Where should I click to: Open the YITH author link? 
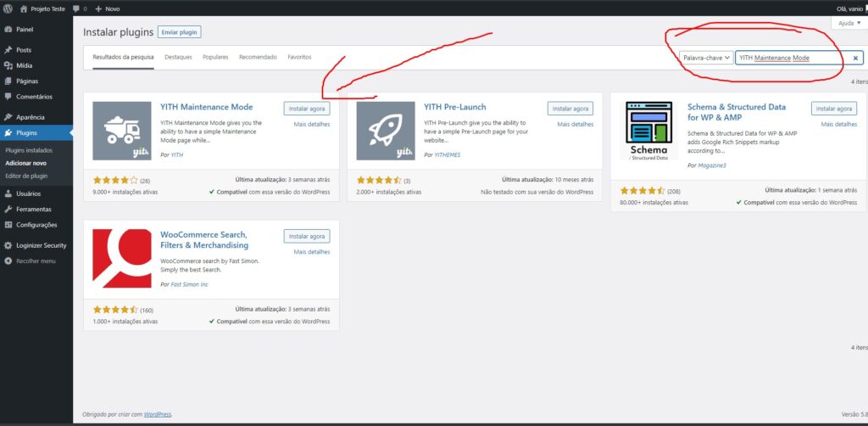tap(176, 154)
